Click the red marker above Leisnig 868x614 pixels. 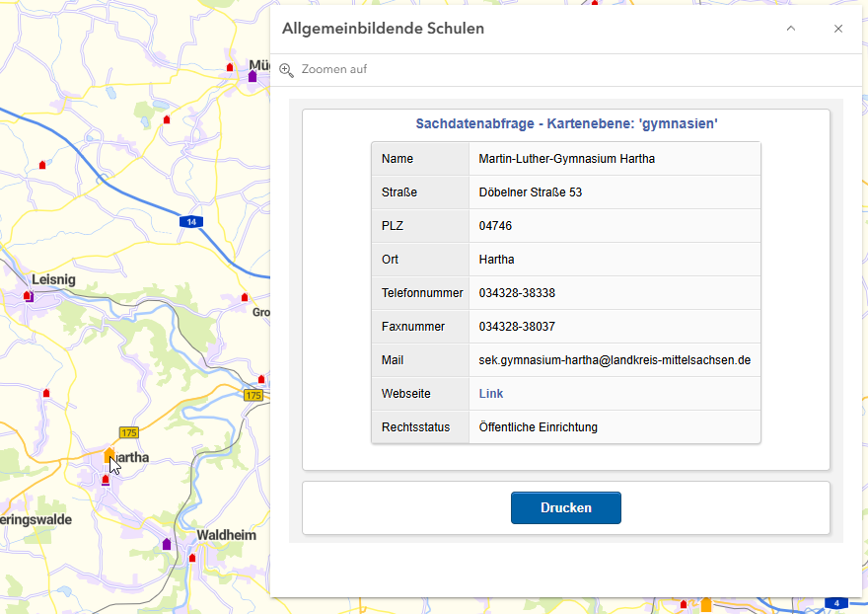coord(41,164)
